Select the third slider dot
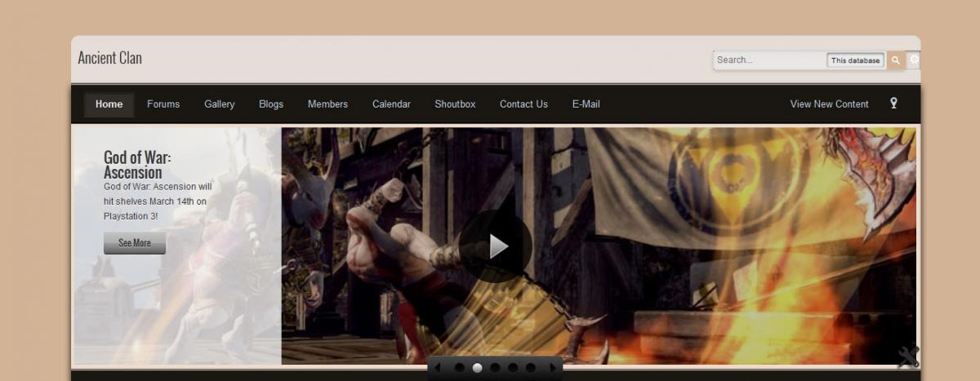980x381 pixels. [495, 368]
